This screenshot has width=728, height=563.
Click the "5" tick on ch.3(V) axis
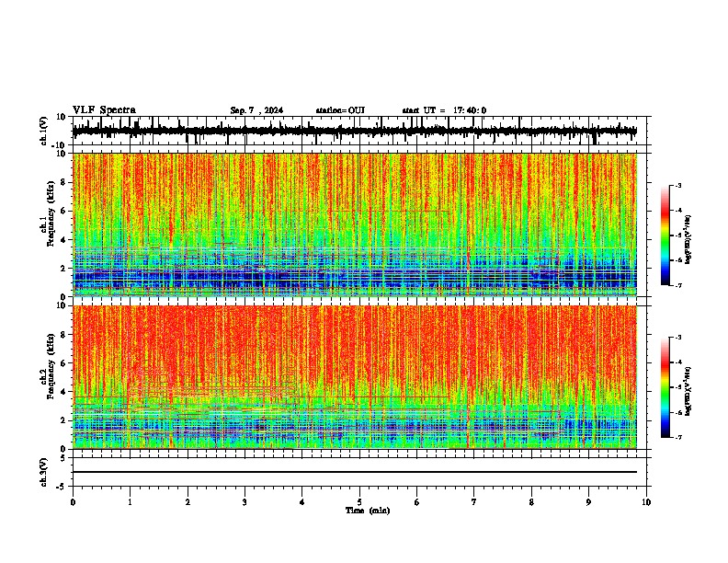[64, 457]
